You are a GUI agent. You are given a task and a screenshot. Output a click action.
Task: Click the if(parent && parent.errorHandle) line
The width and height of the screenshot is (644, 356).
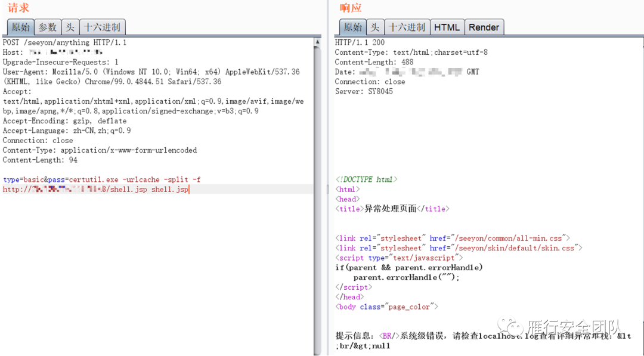point(409,268)
